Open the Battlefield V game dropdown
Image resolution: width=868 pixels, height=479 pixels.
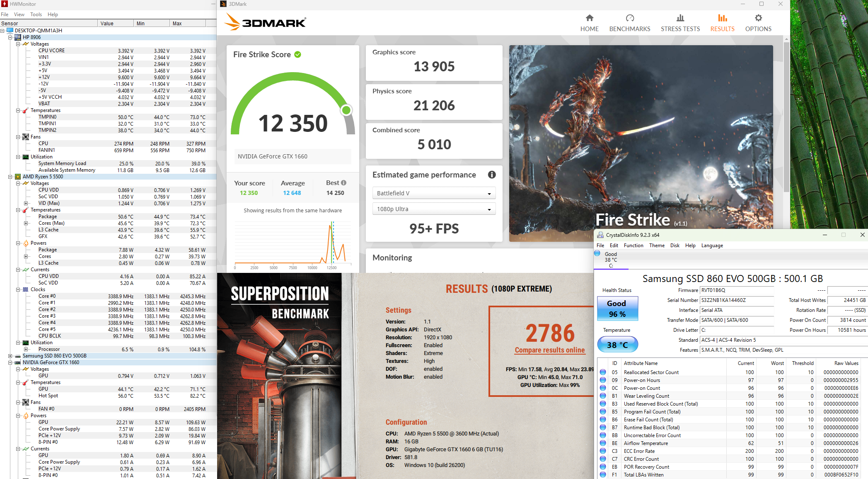coord(433,193)
